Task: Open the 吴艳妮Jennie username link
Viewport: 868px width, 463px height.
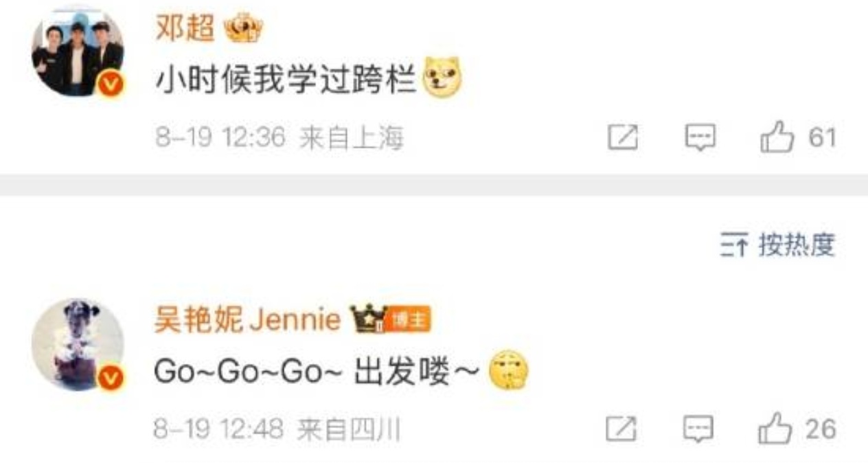Action: [247, 320]
